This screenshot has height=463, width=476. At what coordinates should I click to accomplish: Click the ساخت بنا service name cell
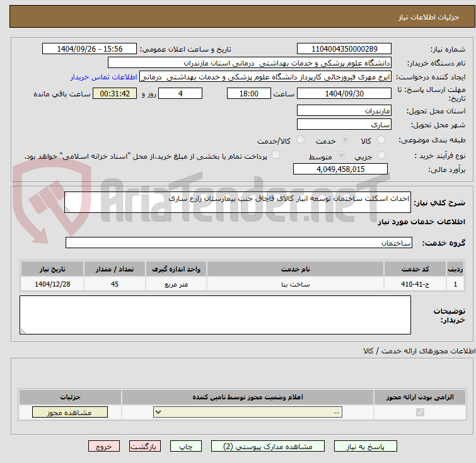click(x=295, y=284)
